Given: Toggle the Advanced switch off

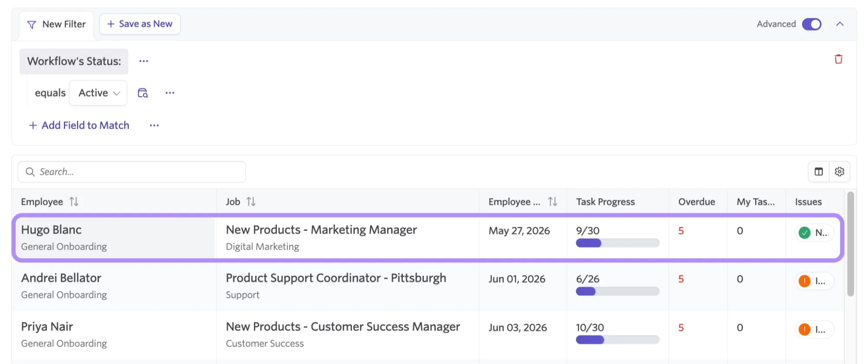Looking at the screenshot, I should pos(812,24).
